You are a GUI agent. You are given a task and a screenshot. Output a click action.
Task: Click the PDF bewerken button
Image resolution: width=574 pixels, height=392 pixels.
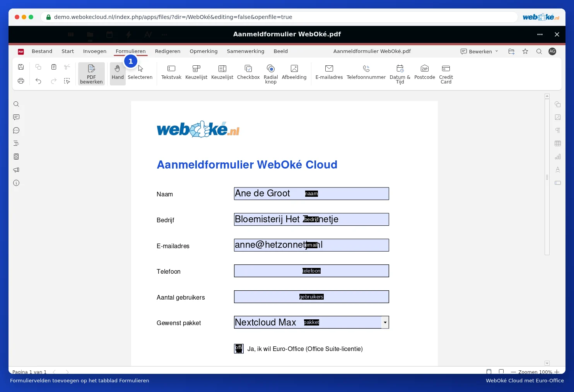[x=91, y=74]
